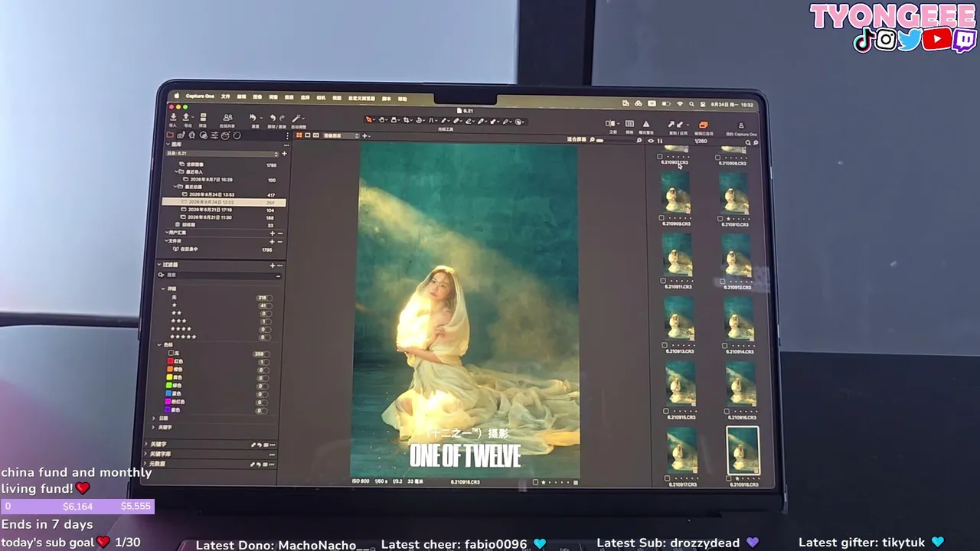The image size is (980, 551).
Task: Tick the checkbox under thumbnail 6.210909.CR3
Action: pyautogui.click(x=661, y=218)
